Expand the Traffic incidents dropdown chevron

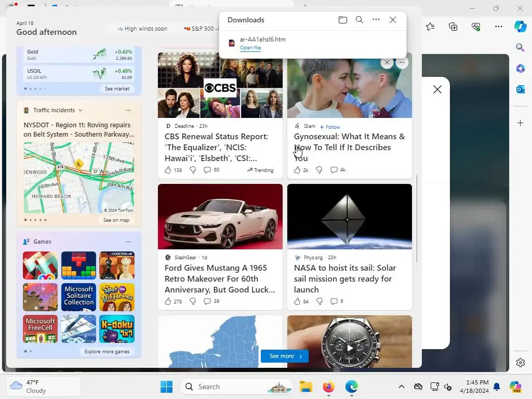tap(81, 110)
